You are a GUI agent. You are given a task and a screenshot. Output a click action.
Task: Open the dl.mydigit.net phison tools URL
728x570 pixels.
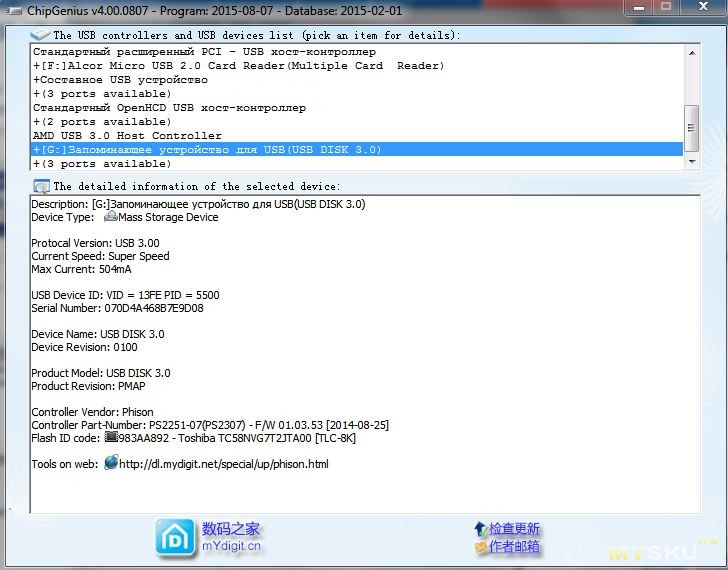pos(224,464)
